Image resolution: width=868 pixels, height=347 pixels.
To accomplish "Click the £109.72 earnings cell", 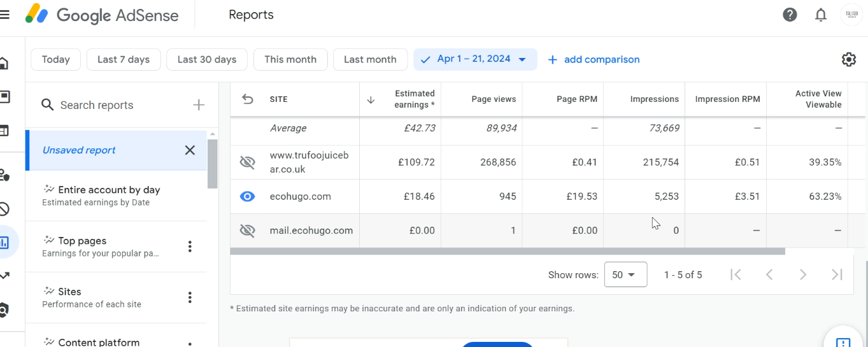I will click(416, 162).
